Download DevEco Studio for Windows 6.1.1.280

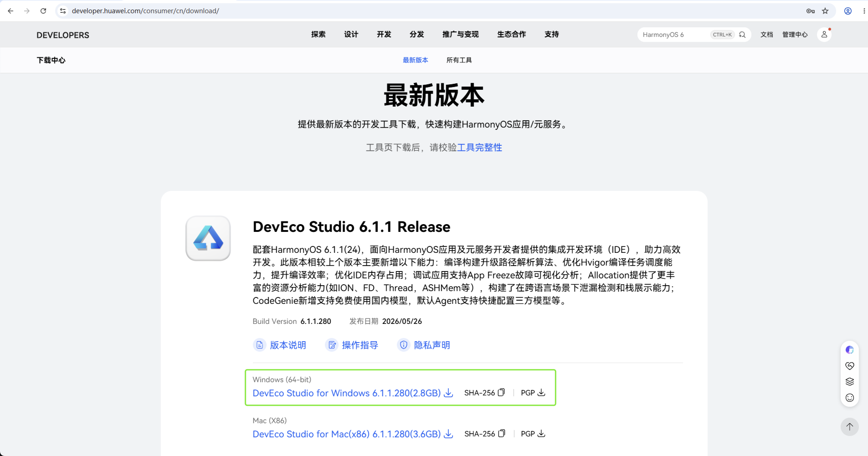click(347, 393)
